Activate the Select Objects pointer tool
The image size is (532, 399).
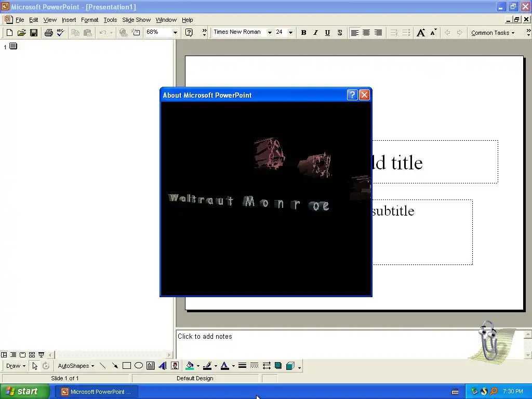tap(35, 366)
